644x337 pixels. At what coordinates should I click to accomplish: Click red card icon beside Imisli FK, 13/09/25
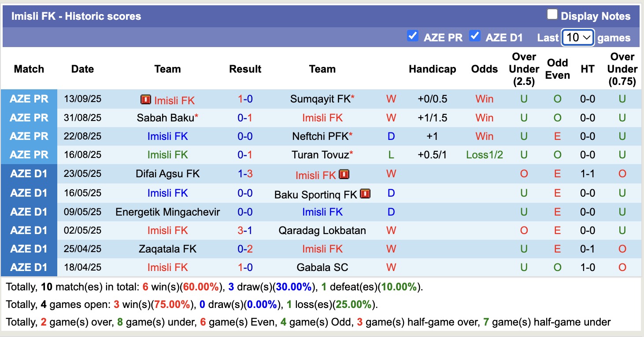pyautogui.click(x=146, y=100)
